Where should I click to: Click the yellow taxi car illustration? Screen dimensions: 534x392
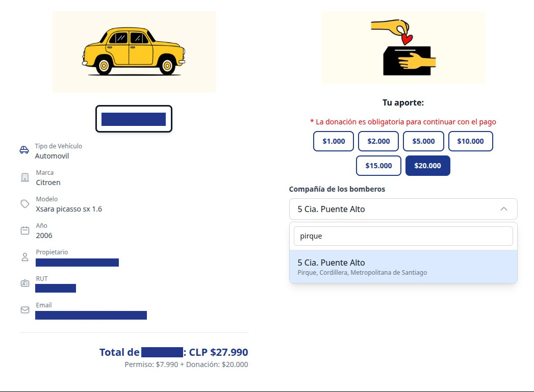(x=134, y=52)
